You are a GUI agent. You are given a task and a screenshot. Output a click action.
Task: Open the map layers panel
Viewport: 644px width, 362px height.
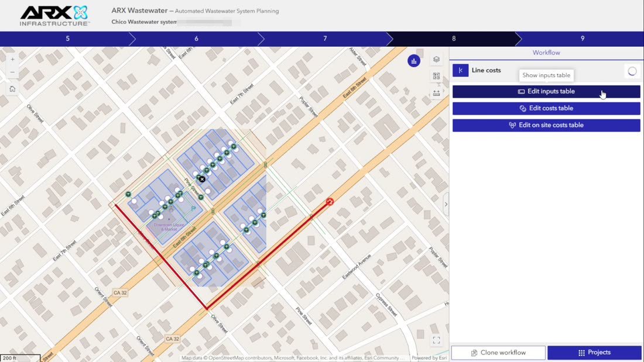pos(437,60)
